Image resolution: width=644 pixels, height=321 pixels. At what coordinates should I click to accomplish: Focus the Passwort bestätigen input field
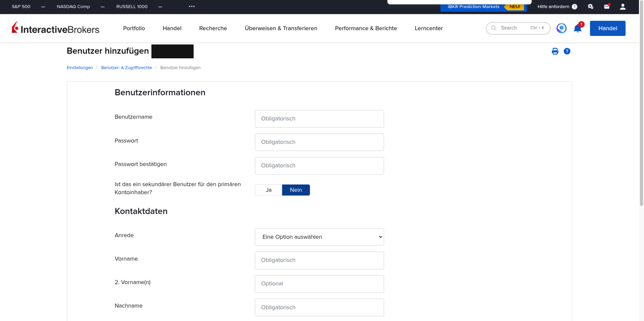319,166
